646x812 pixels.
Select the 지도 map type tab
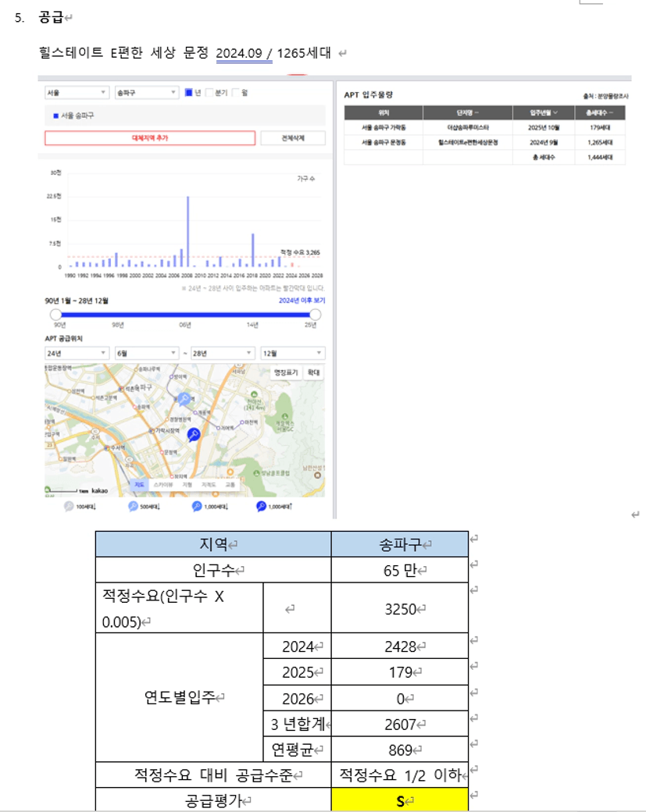tap(139, 485)
